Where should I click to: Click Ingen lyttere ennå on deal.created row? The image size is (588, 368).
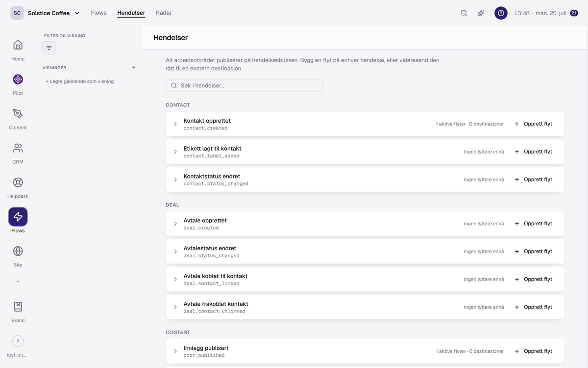[484, 224]
